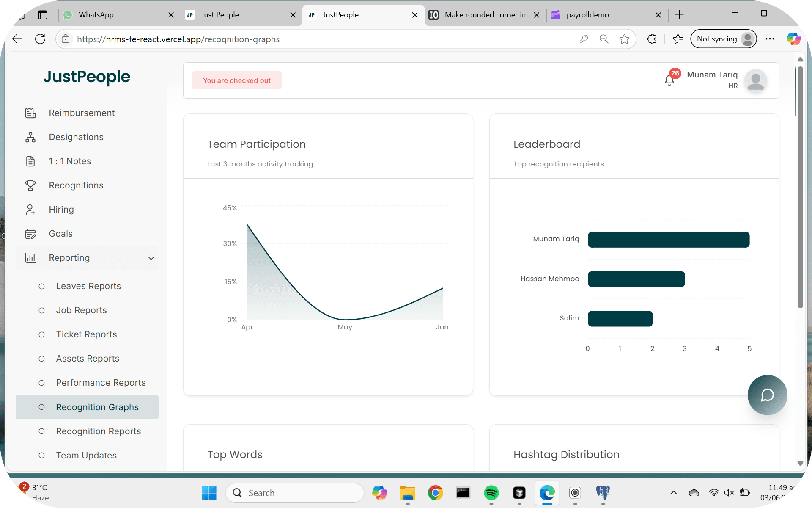Click the Goals calendar icon
Image resolution: width=812 pixels, height=508 pixels.
(x=30, y=234)
